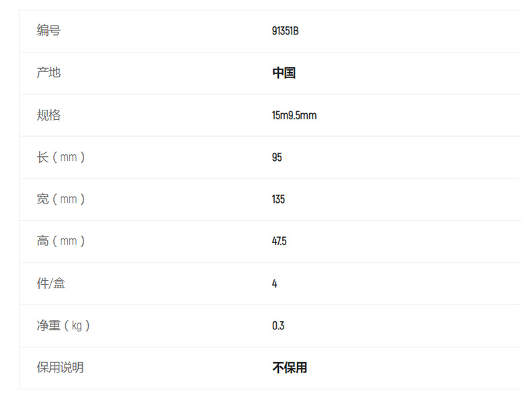
Task: Click the (kg) unit beside 净重
Action: tap(77, 325)
